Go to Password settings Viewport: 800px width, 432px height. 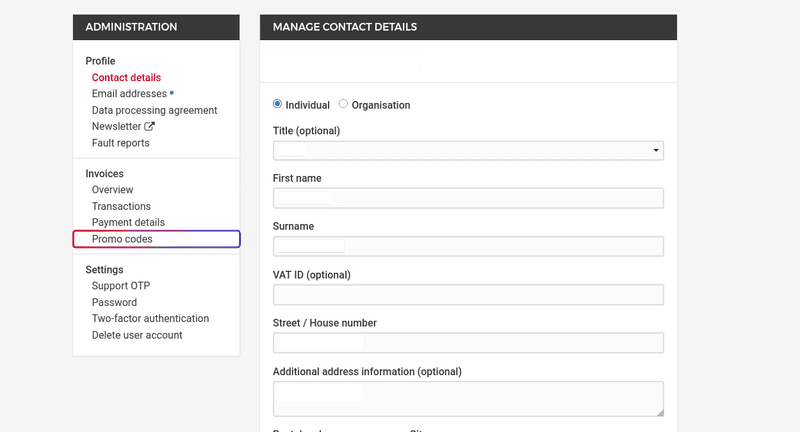pyautogui.click(x=114, y=302)
